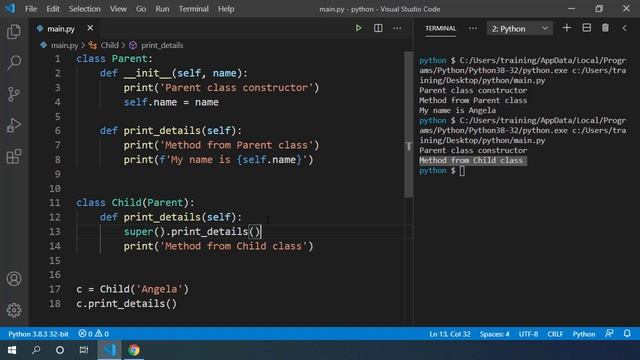Screen dimensions: 640x360
Task: Open Cortana circle on taskbar
Action: coord(60,350)
